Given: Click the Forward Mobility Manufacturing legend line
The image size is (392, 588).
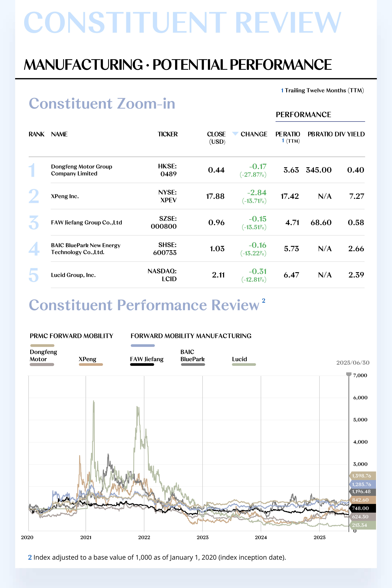Looking at the screenshot, I should tap(143, 345).
